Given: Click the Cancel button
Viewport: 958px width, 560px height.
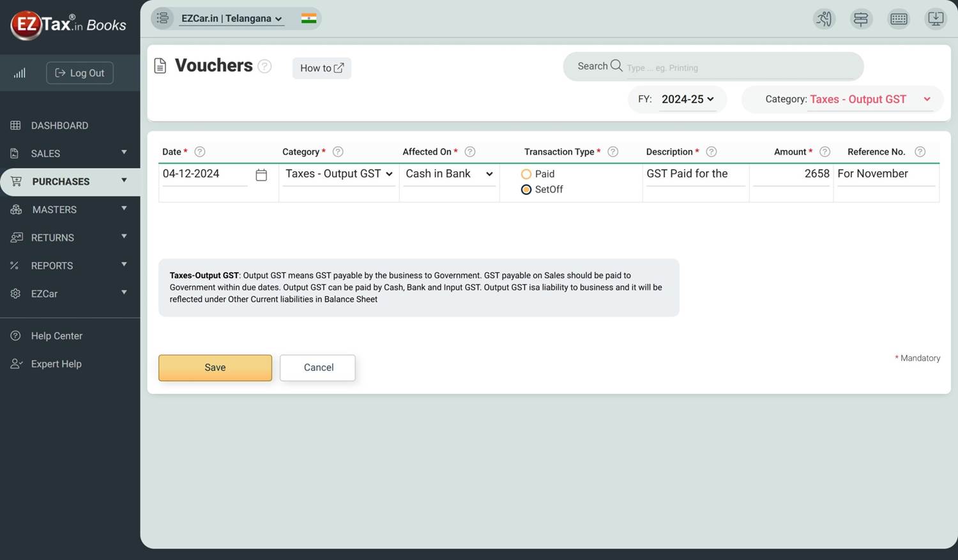Looking at the screenshot, I should pyautogui.click(x=318, y=368).
